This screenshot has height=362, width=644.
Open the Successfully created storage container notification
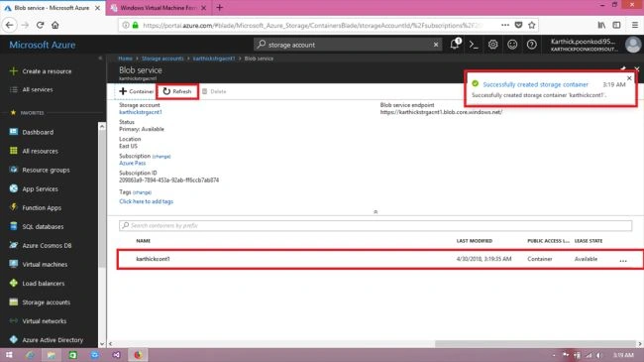point(535,84)
